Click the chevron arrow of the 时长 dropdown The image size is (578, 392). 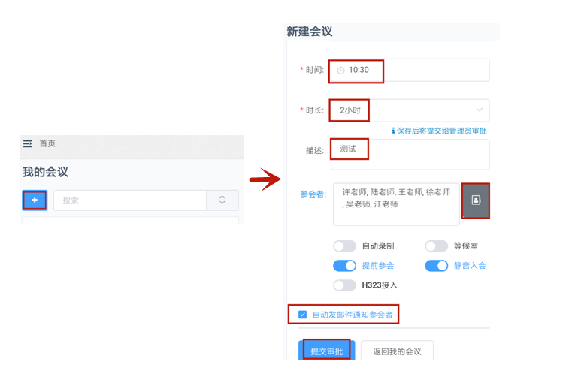point(480,110)
